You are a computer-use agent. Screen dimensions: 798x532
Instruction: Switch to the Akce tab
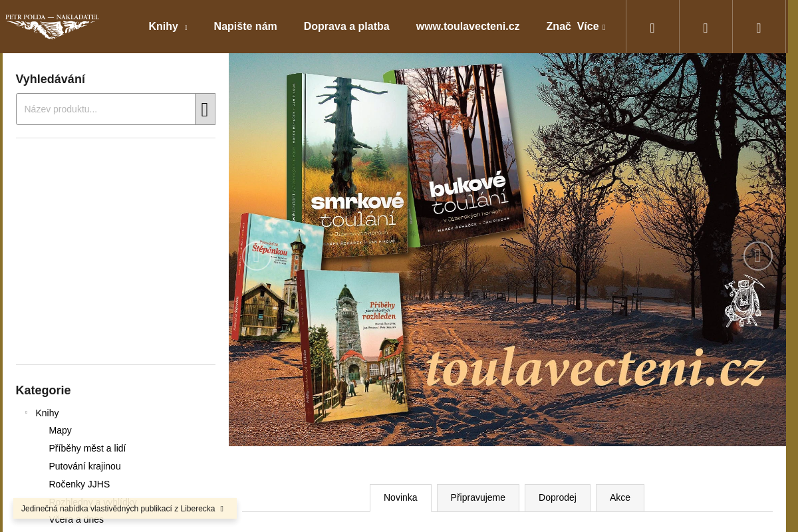(620, 497)
